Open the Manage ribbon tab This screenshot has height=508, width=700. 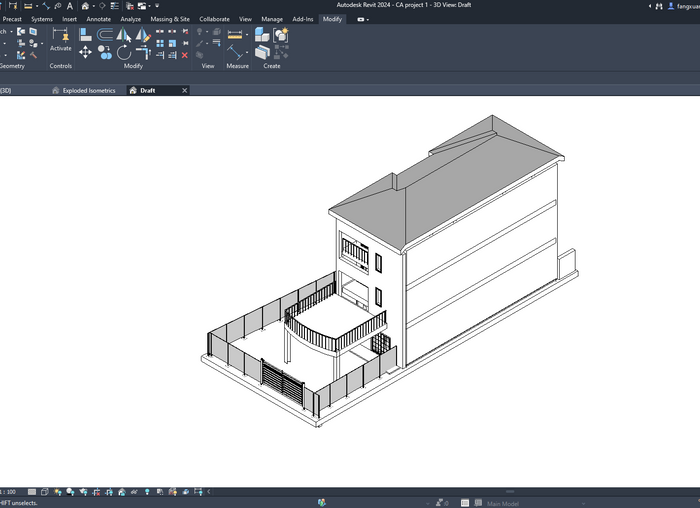pyautogui.click(x=272, y=19)
